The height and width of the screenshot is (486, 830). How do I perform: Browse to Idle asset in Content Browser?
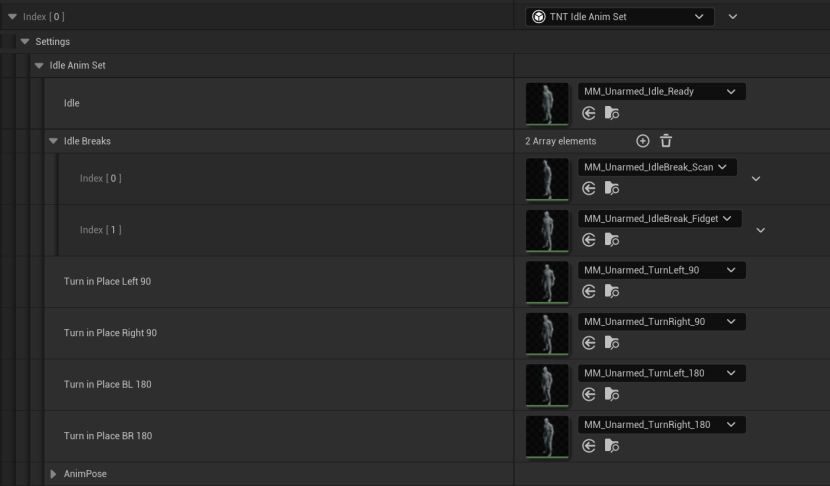tap(612, 113)
